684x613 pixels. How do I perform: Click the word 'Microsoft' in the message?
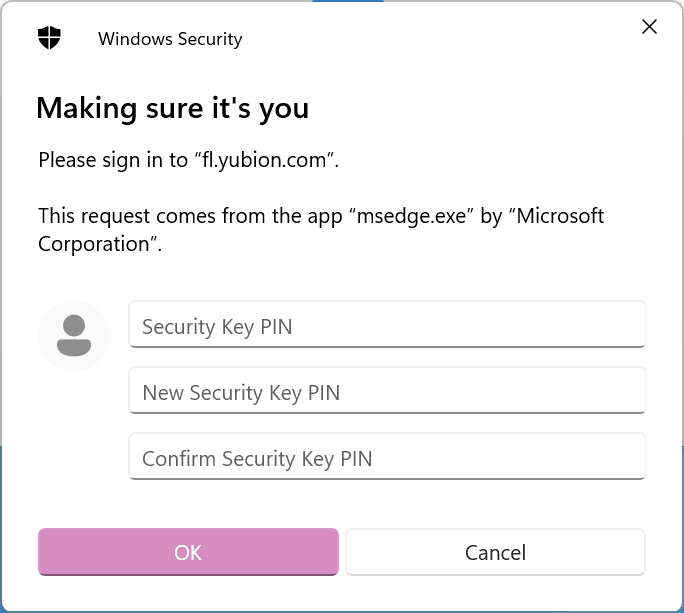click(560, 216)
